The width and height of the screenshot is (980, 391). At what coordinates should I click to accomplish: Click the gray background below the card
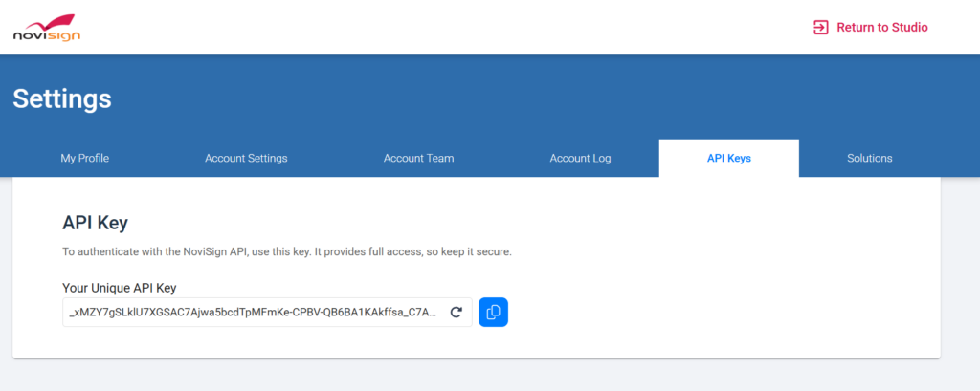479,377
